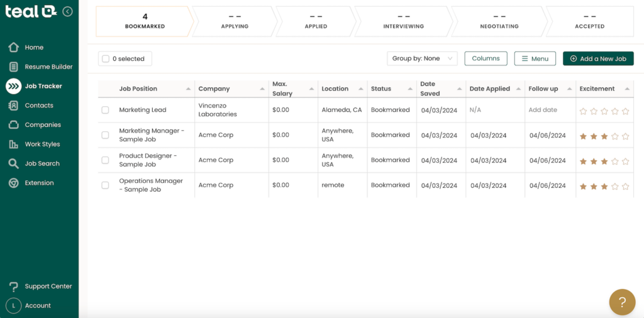Switch to the Interviewing stage tab
644x318 pixels.
click(403, 21)
